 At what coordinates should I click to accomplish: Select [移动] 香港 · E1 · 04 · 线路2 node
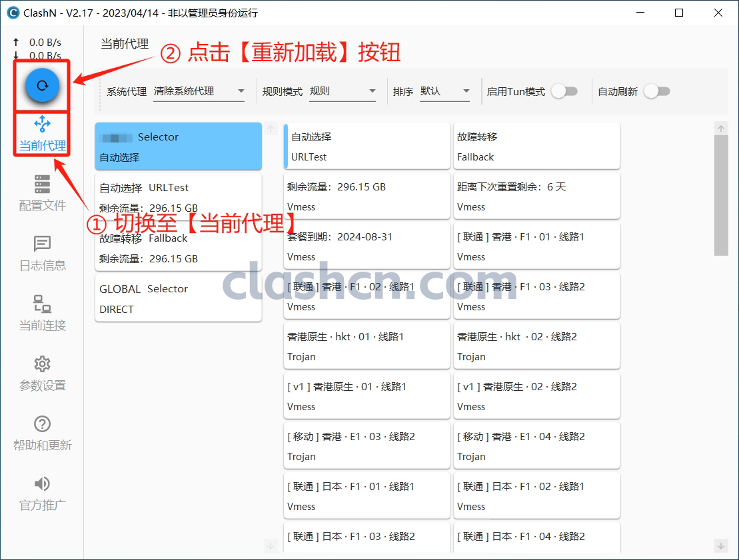coord(537,445)
